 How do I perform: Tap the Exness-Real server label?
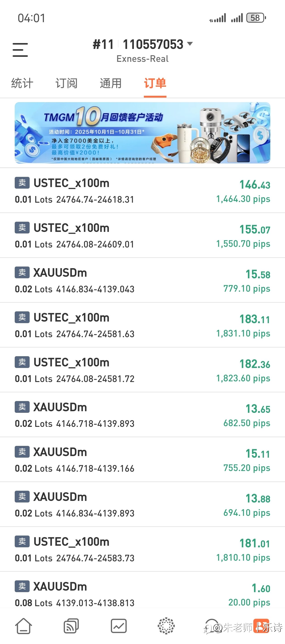coord(142,59)
